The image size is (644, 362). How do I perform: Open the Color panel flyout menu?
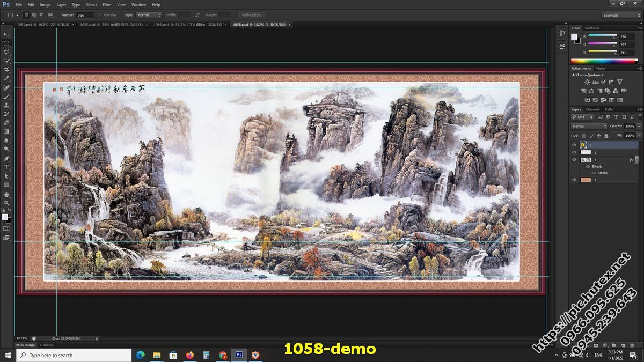[639, 28]
